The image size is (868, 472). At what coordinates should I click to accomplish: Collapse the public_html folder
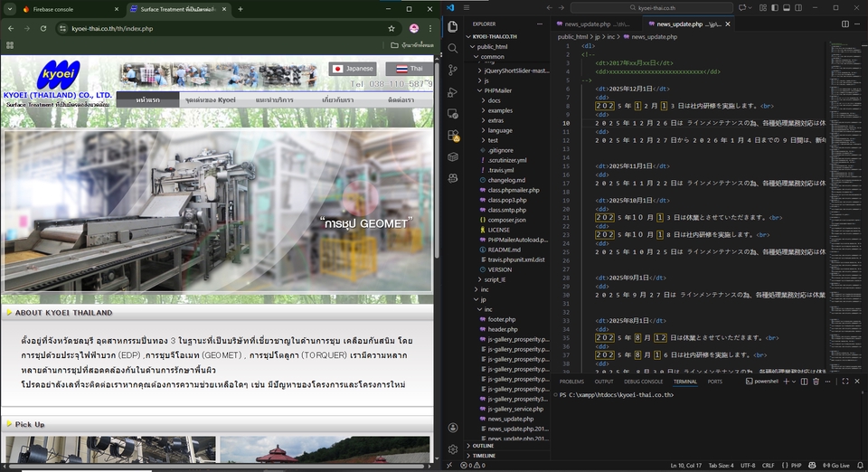tap(492, 46)
